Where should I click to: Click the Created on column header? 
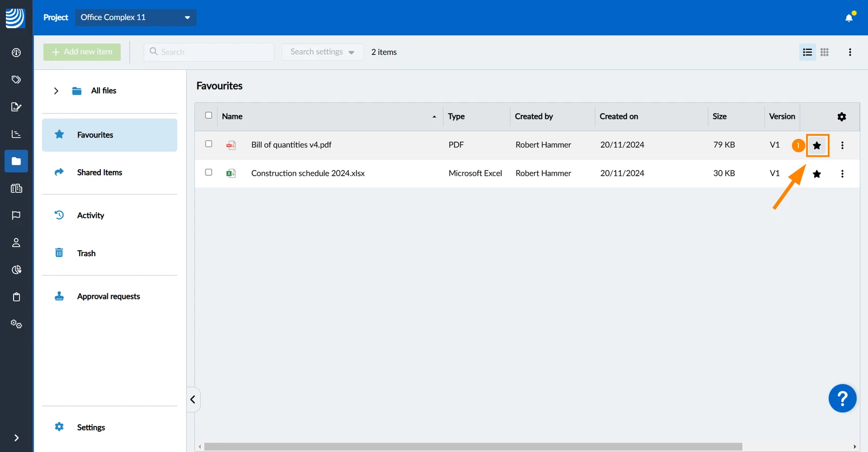619,117
